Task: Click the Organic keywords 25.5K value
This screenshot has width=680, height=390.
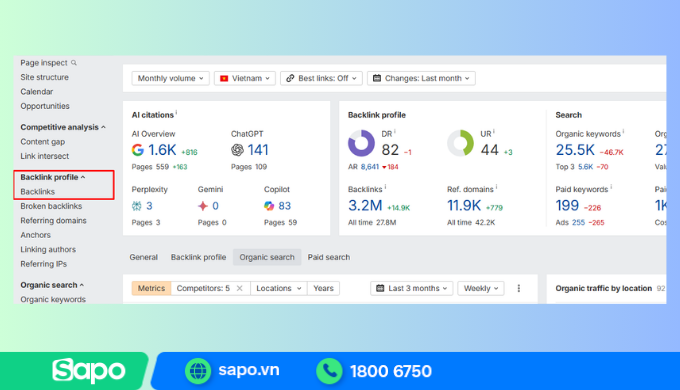Action: (x=575, y=150)
